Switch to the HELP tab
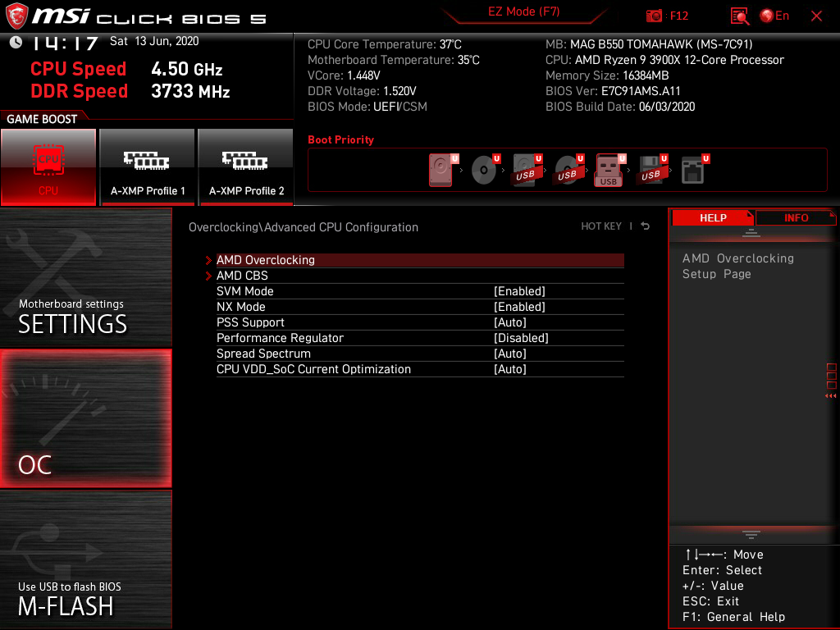The height and width of the screenshot is (630, 840). pos(713,217)
